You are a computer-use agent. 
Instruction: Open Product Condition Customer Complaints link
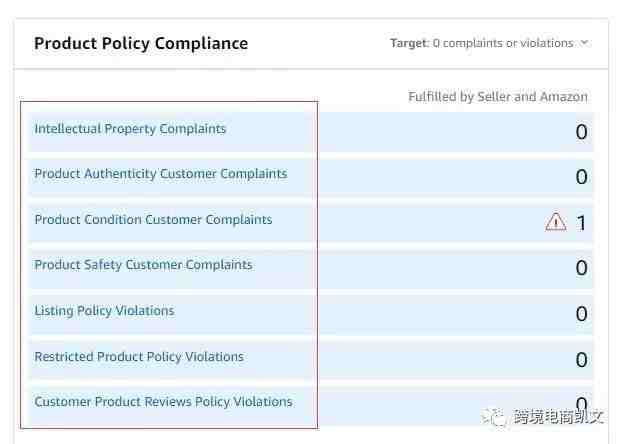tap(153, 220)
